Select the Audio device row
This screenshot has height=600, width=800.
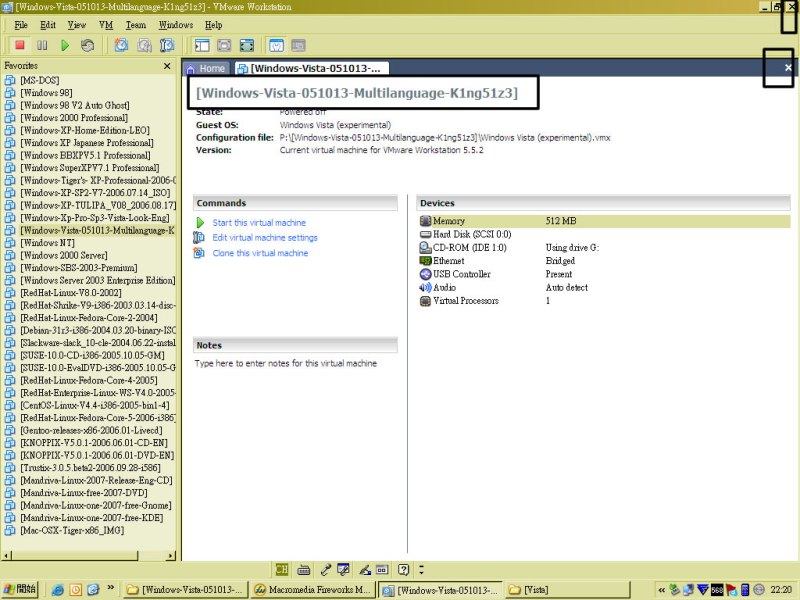click(x=438, y=287)
